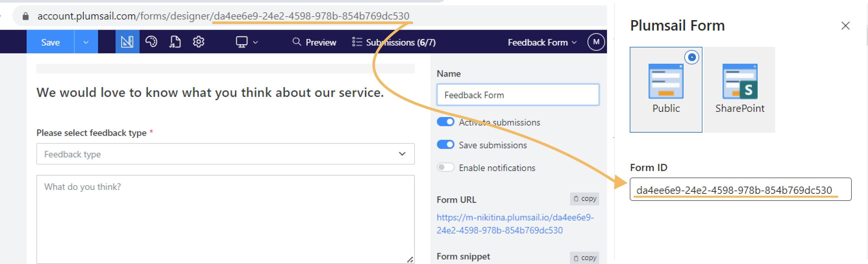Select the SharePoint form type
The height and width of the screenshot is (264, 868).
[740, 90]
